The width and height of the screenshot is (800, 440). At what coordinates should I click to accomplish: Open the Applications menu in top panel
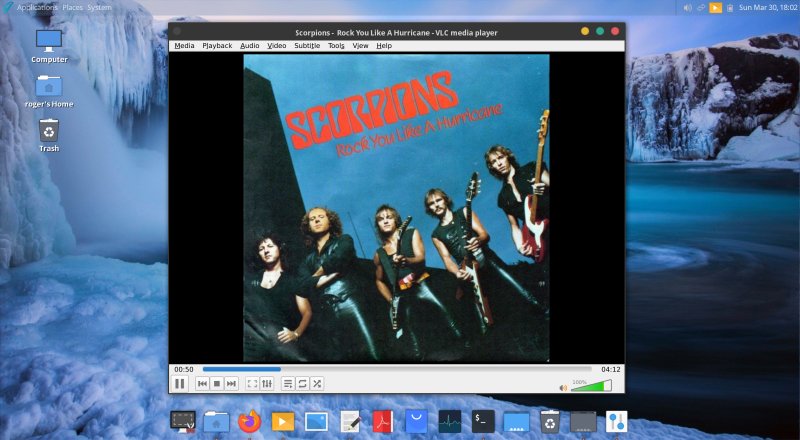coord(37,8)
